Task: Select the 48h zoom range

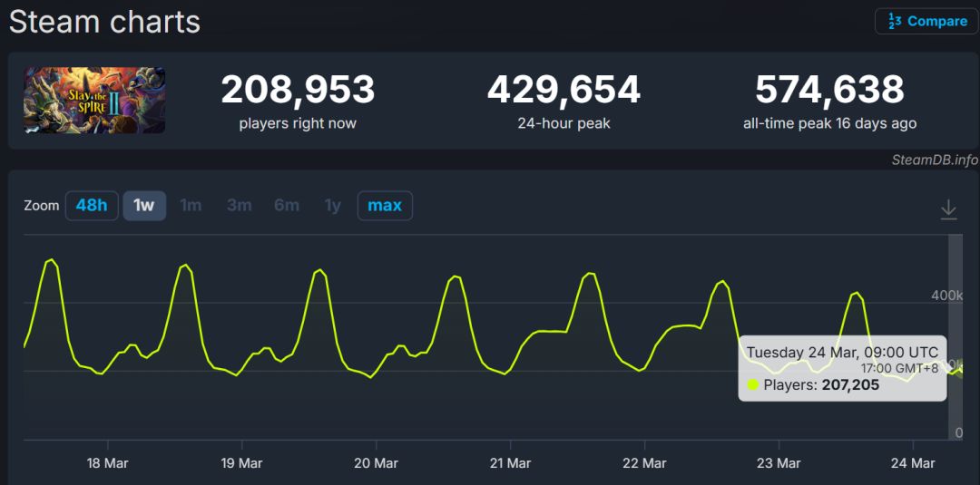Action: pyautogui.click(x=92, y=206)
